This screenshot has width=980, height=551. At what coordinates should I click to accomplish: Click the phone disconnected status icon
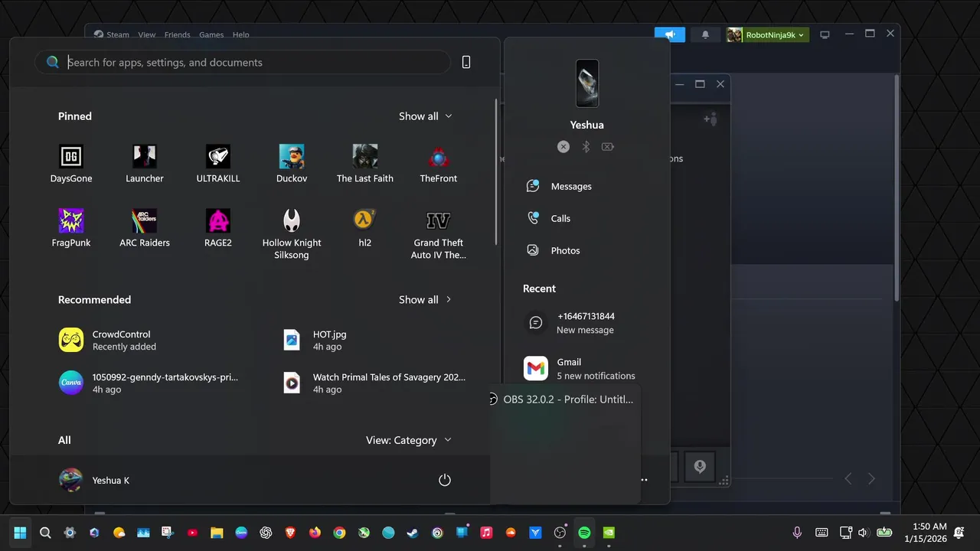[x=563, y=146]
